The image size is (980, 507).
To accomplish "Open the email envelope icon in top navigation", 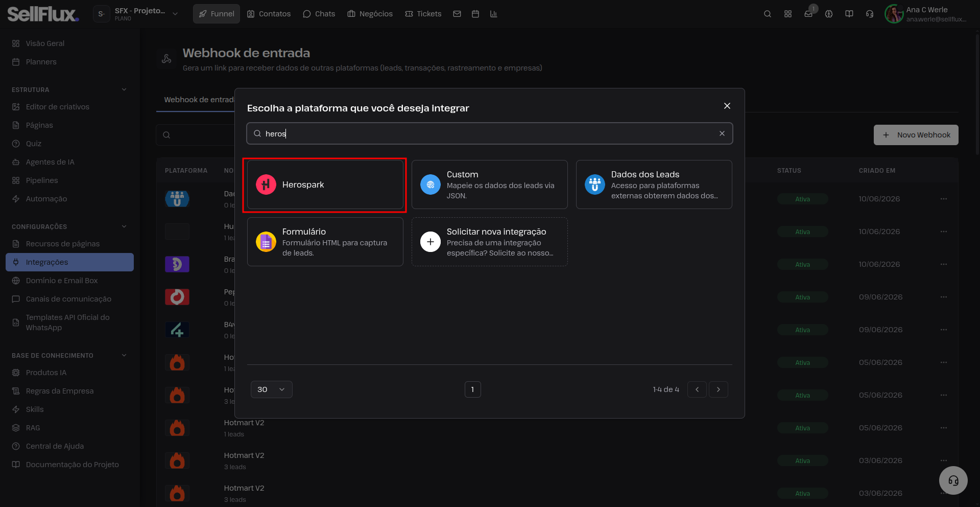I will click(457, 14).
